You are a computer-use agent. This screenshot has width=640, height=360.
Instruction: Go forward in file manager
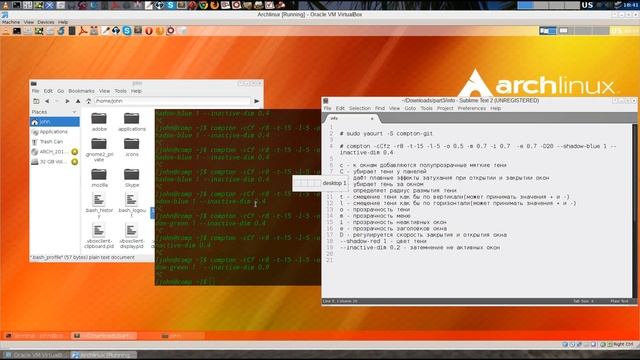click(x=67, y=101)
